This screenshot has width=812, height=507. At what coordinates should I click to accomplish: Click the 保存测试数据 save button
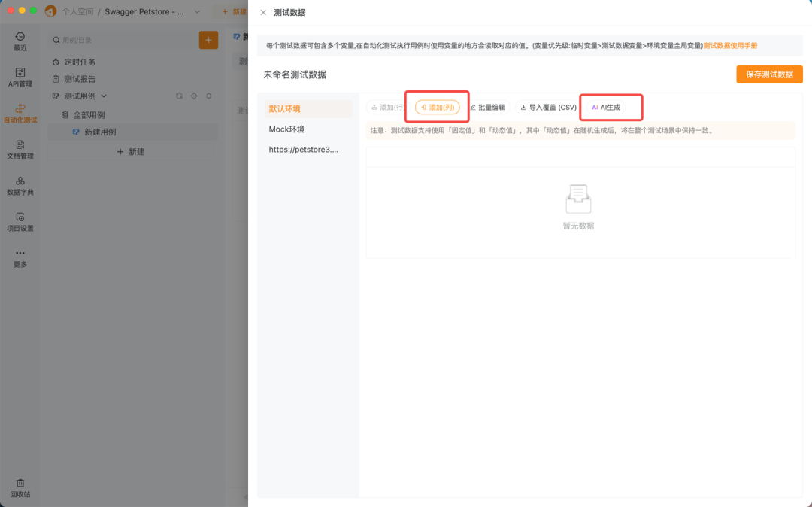[768, 74]
